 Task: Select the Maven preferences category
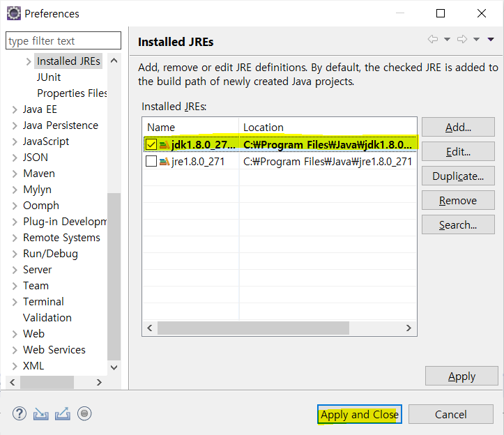39,174
